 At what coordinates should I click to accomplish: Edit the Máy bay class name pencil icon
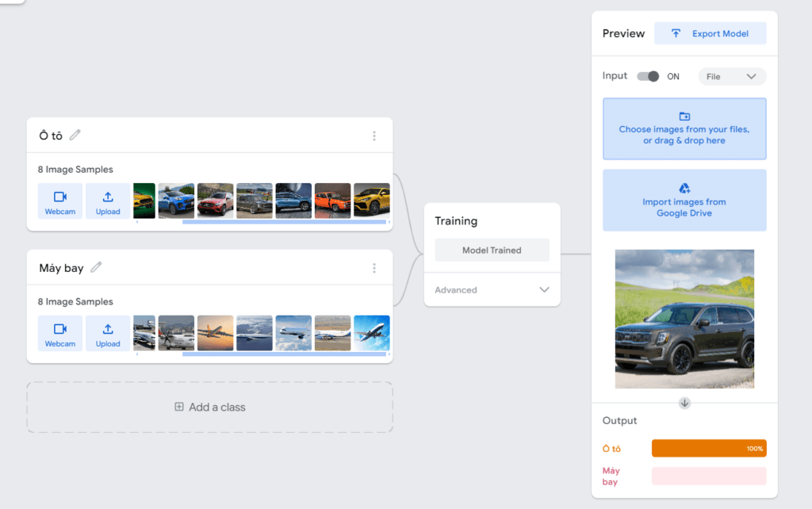96,267
